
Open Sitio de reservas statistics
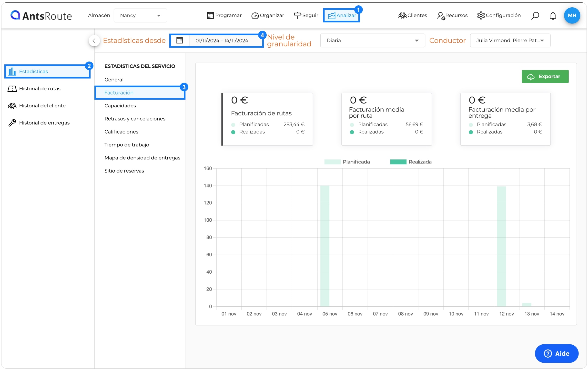(x=124, y=171)
